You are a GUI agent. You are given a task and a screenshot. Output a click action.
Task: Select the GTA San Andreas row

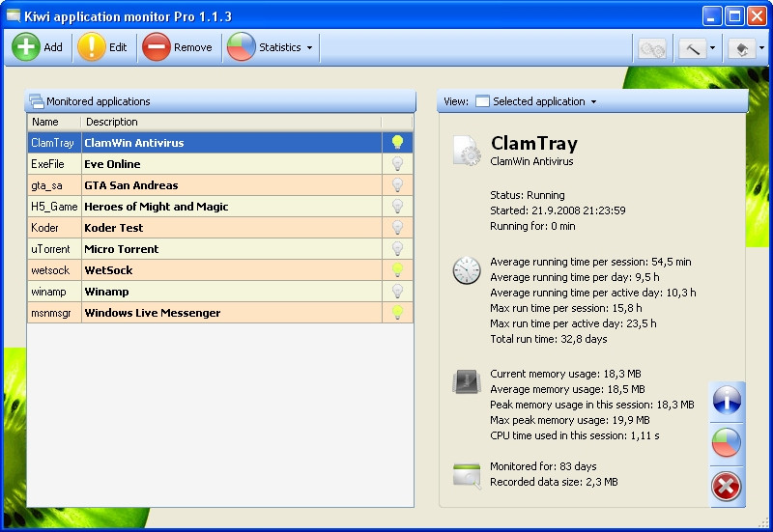[x=220, y=184]
